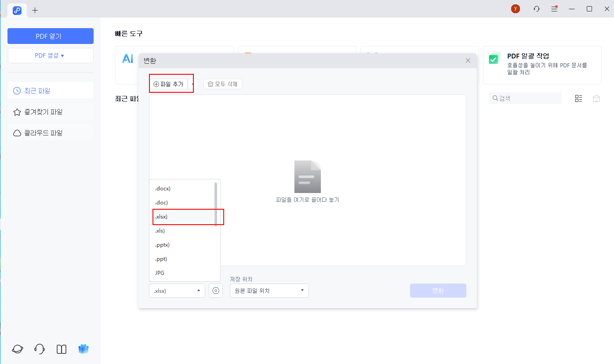Open the headset support icon
This screenshot has height=364, width=614.
(x=40, y=349)
